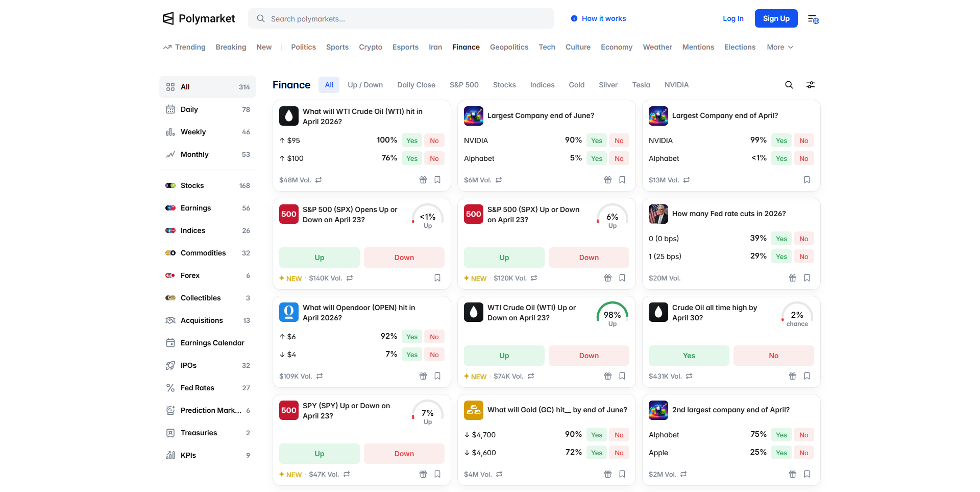Click the 98% Up gauge on WTI card
Screen dimensions: 980x492
click(612, 316)
